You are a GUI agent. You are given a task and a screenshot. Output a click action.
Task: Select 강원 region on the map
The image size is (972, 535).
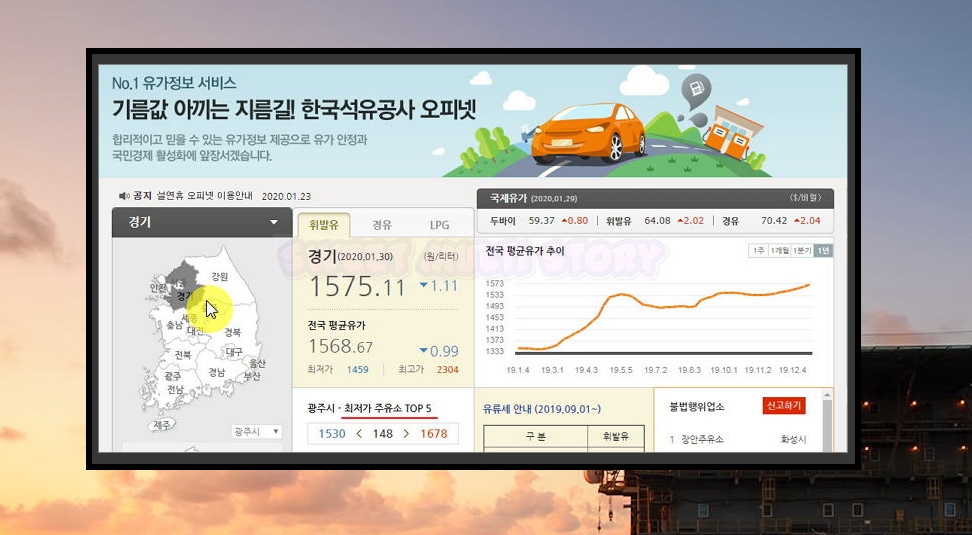click(219, 276)
